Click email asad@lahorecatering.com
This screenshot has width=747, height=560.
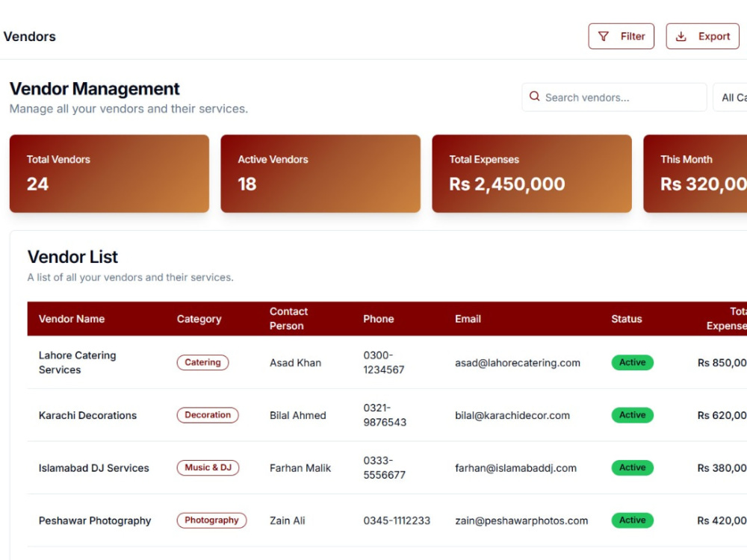click(518, 362)
